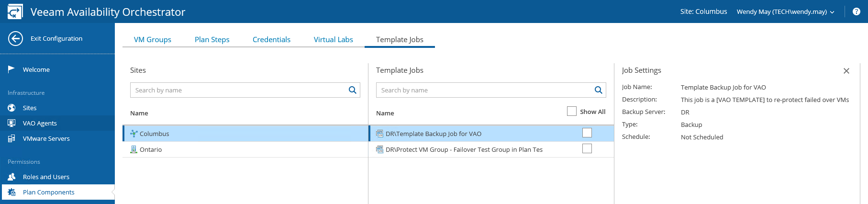868x204 pixels.
Task: Click the Roles and Users people icon
Action: (x=11, y=177)
